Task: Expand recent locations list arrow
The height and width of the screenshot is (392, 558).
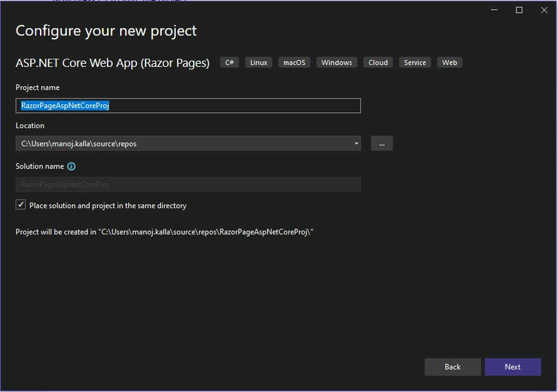Action: pos(356,142)
